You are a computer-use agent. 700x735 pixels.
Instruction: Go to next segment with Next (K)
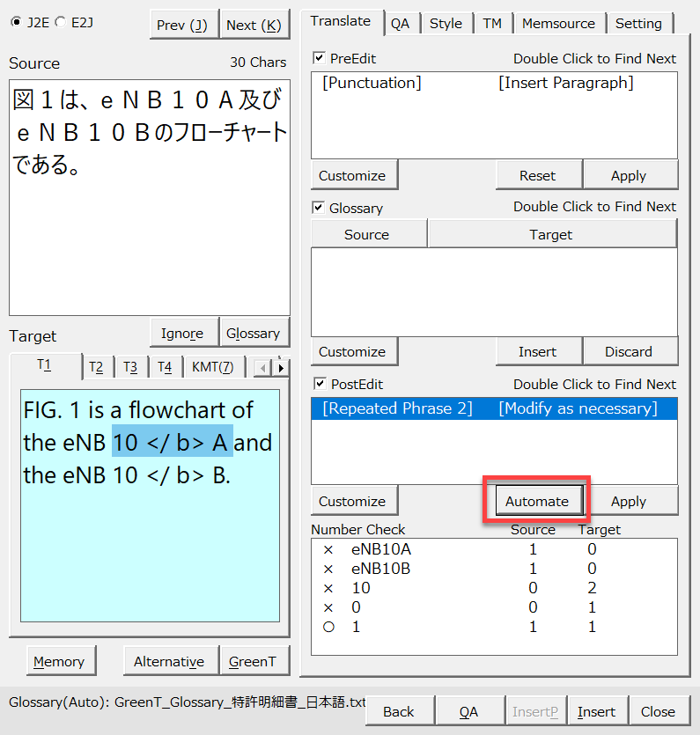point(254,26)
